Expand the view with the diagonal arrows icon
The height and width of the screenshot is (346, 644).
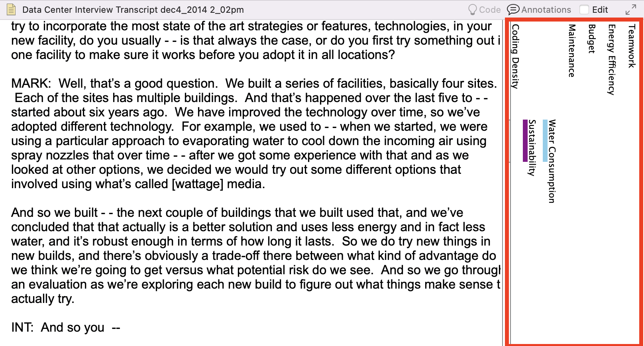(631, 10)
